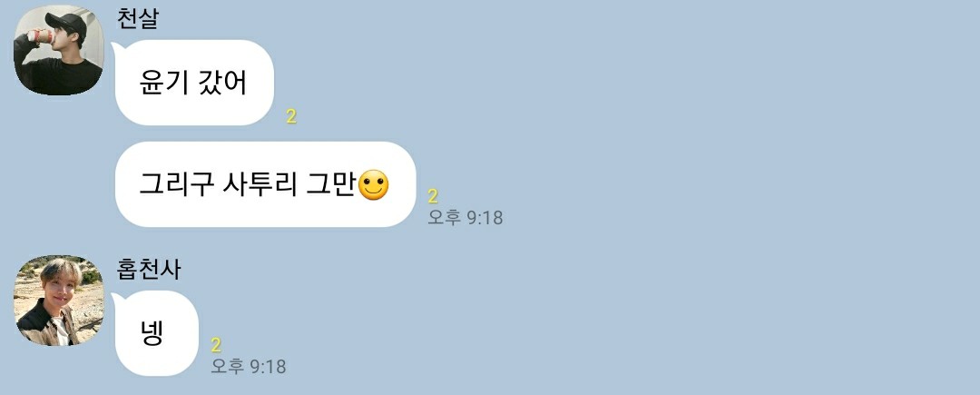Select the '넹' message bubble

157,333
